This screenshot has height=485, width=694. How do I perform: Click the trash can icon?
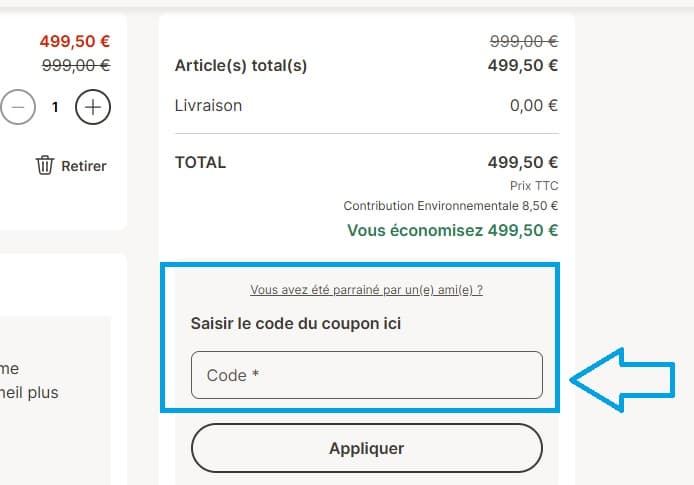coord(45,165)
